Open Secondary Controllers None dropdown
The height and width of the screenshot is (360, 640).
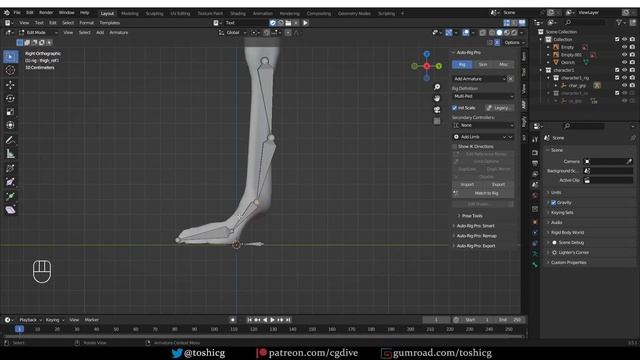(483, 125)
